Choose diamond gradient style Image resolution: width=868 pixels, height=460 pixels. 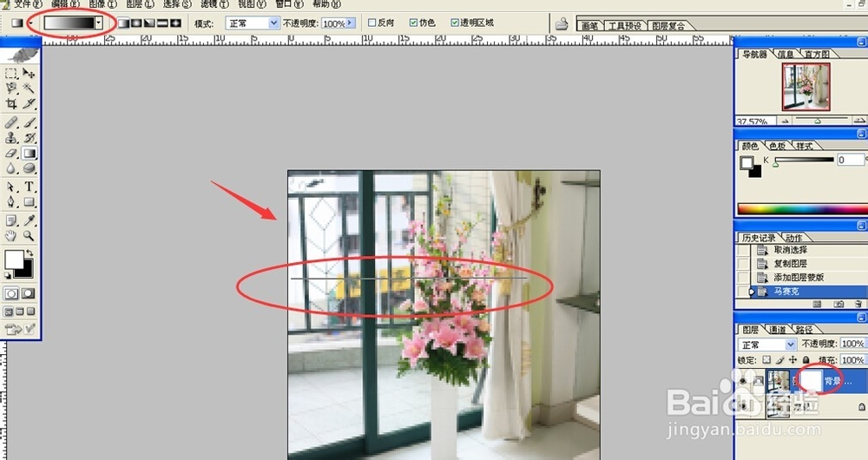pos(175,23)
